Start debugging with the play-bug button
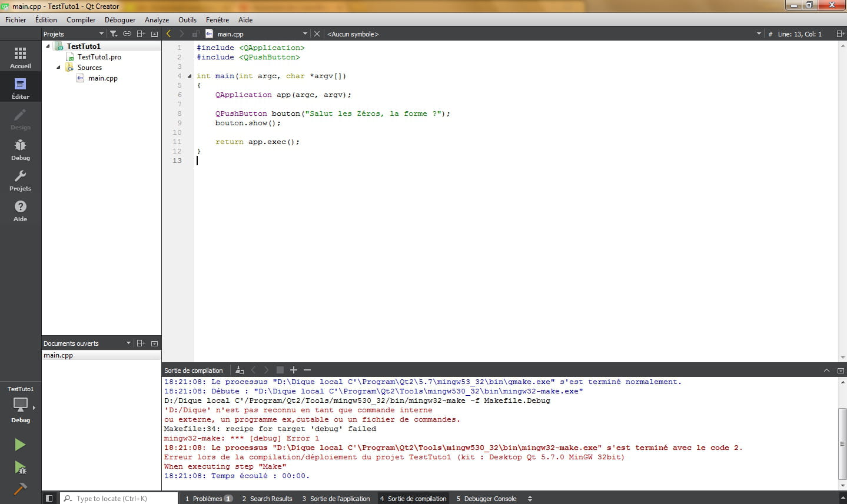847x504 pixels. (x=20, y=468)
